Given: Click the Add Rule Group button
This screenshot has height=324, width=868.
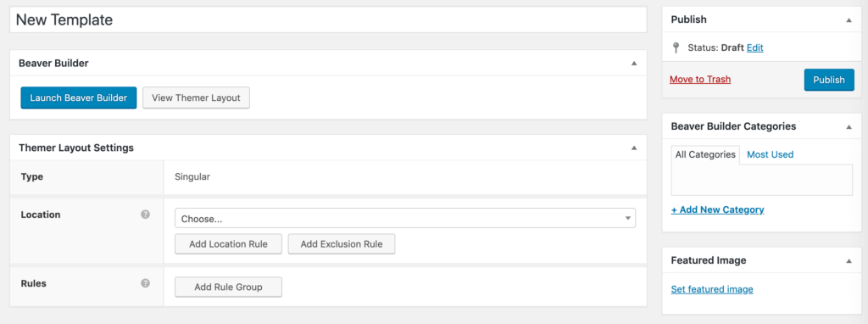Looking at the screenshot, I should [x=228, y=287].
